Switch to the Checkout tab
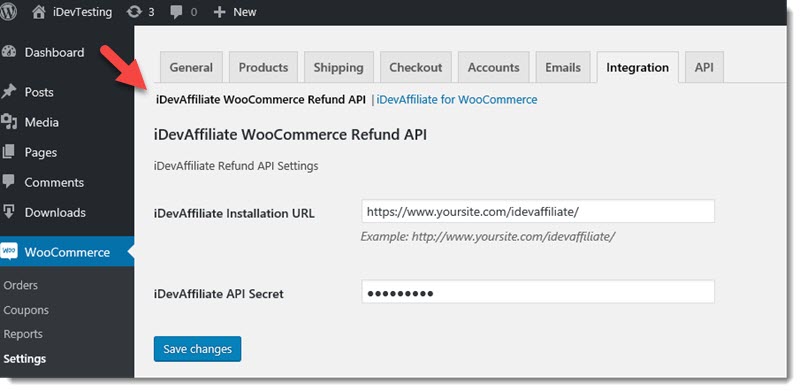 point(416,67)
